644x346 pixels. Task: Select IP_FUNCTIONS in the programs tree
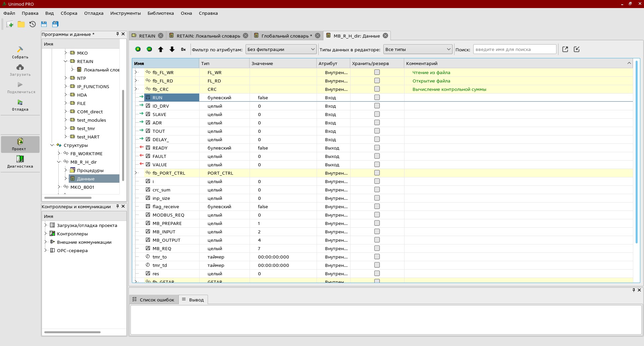click(93, 86)
